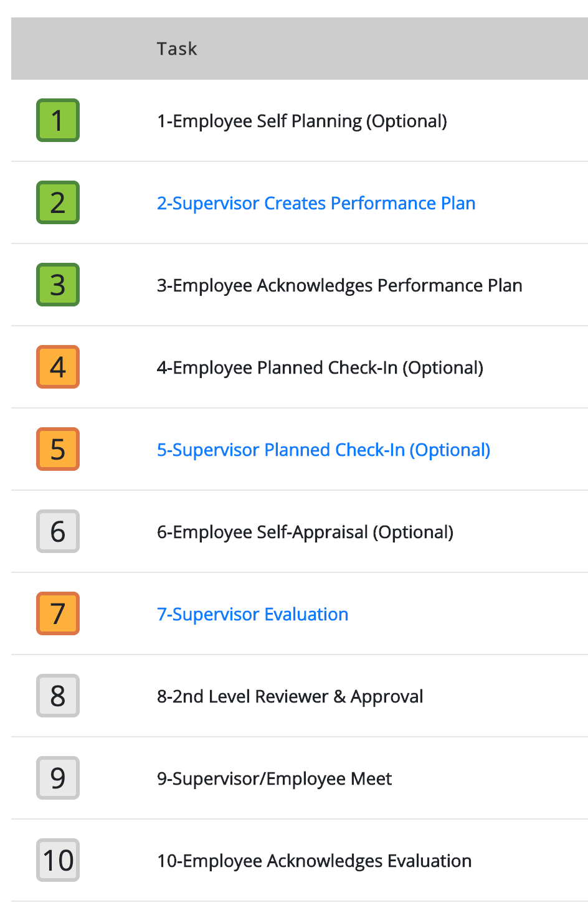Click the green step 1 badge
Screen dimensions: 588x913
point(58,120)
